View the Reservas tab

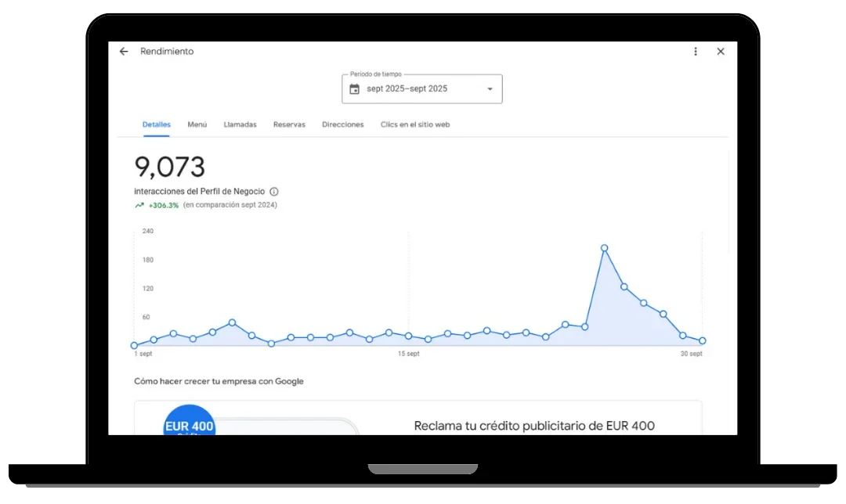(x=289, y=124)
